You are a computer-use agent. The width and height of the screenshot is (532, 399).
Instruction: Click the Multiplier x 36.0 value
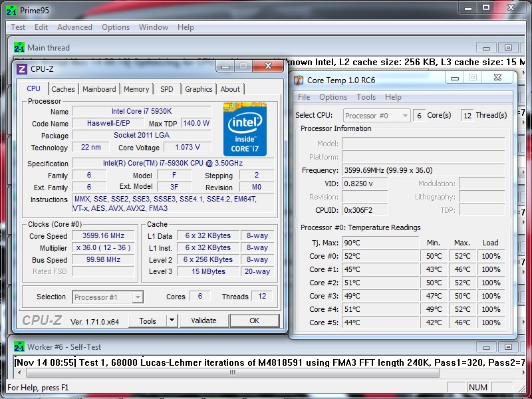point(103,247)
